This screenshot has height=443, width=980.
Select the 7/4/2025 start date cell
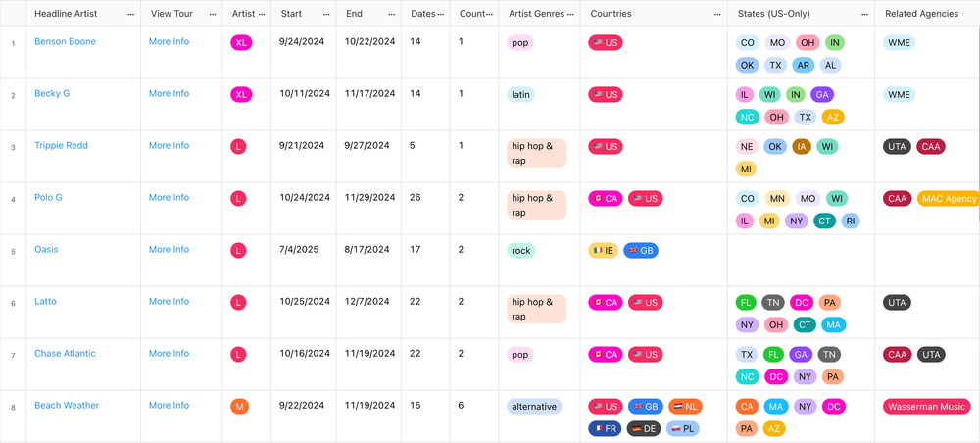(x=304, y=261)
